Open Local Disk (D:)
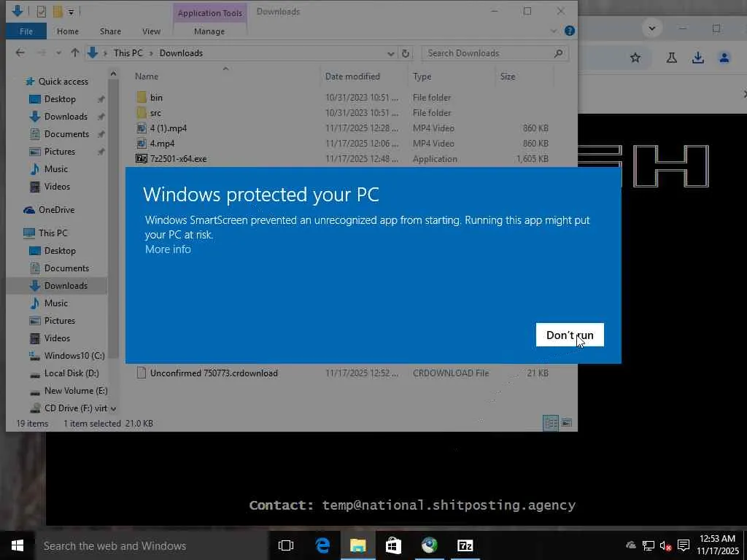 coord(71,373)
